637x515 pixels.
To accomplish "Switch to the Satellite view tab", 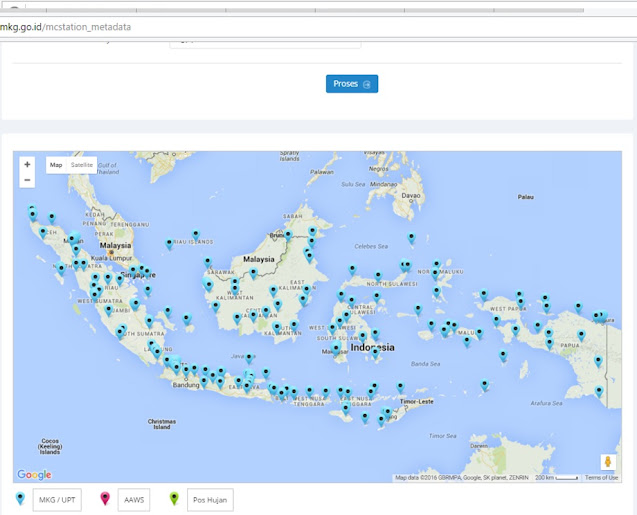I will pyautogui.click(x=82, y=165).
